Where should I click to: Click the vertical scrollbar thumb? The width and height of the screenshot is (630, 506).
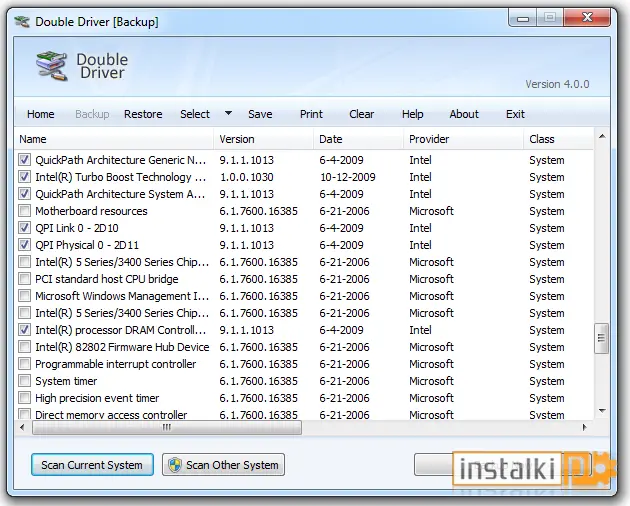tap(601, 338)
